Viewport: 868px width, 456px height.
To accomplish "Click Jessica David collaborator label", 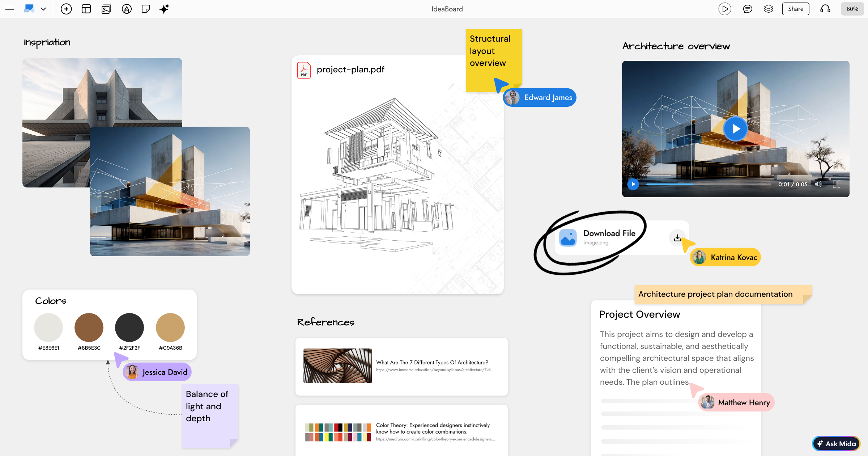I will click(157, 372).
